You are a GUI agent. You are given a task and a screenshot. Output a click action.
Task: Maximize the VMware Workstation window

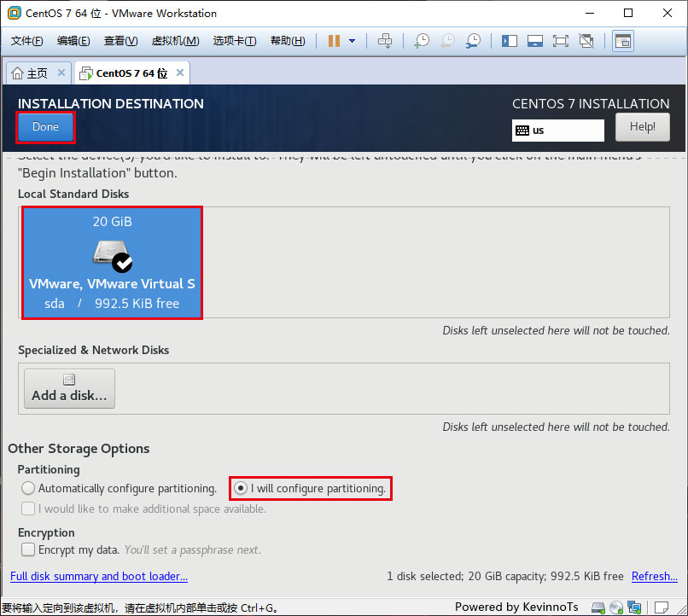click(x=628, y=13)
